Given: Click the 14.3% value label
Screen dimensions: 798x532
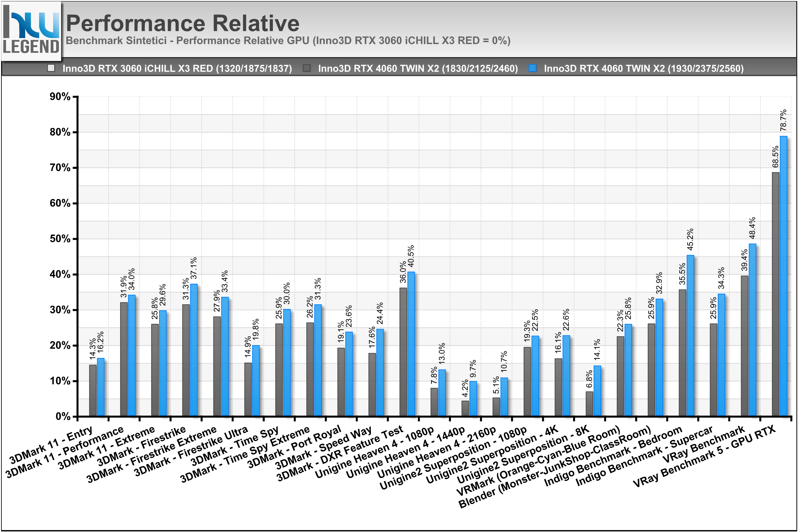Looking at the screenshot, I should 92,349.
